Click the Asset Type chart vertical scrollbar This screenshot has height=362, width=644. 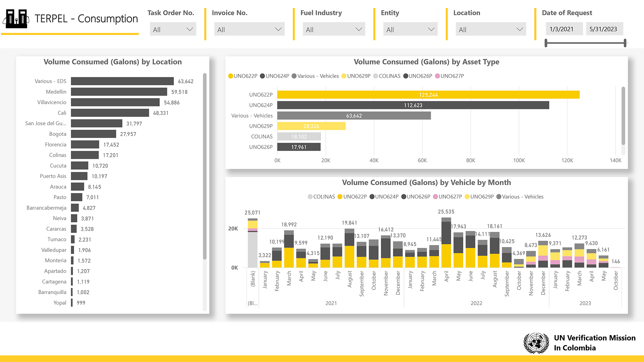(623, 116)
